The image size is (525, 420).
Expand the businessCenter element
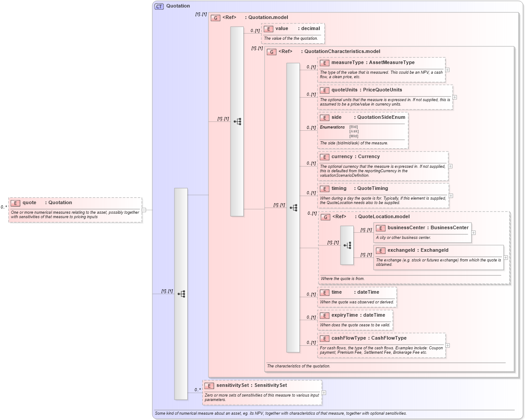pyautogui.click(x=473, y=233)
